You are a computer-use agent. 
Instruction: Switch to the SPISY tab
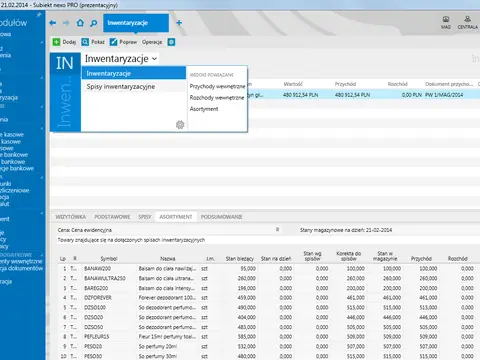[x=145, y=217]
